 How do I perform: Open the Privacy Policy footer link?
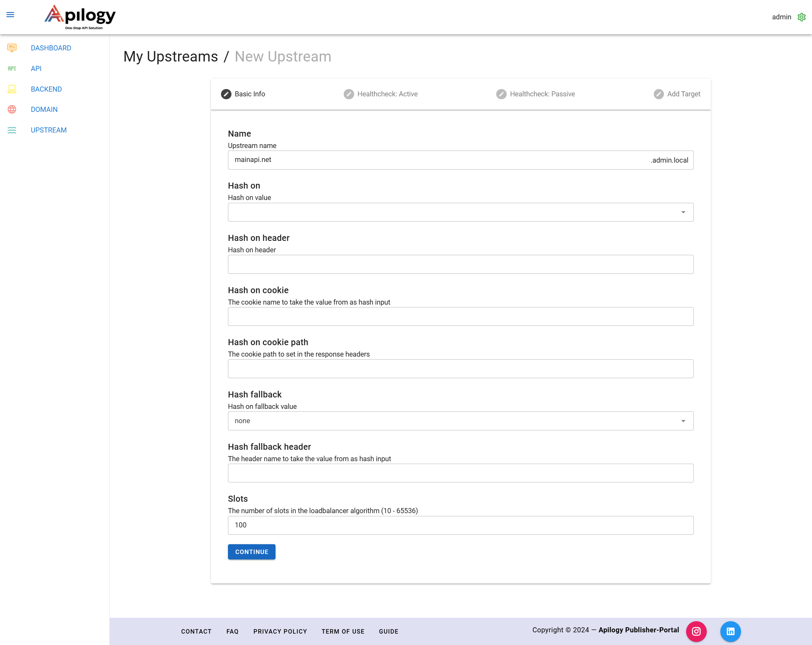(280, 631)
